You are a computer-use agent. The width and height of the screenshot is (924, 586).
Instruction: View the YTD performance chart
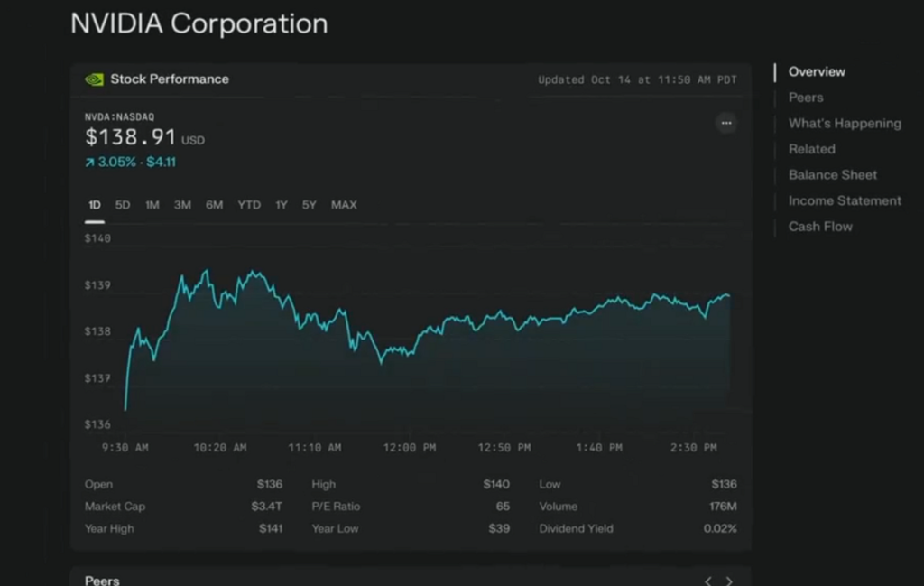pyautogui.click(x=248, y=205)
